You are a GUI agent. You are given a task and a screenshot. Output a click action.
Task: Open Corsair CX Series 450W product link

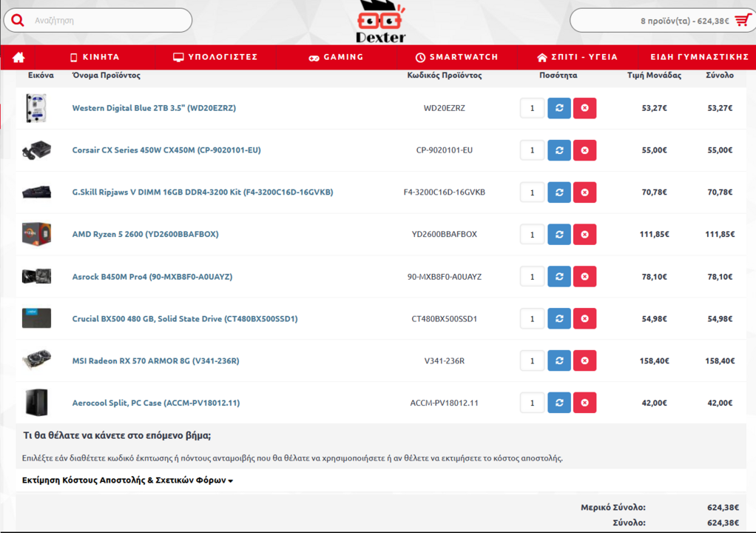[x=166, y=150]
